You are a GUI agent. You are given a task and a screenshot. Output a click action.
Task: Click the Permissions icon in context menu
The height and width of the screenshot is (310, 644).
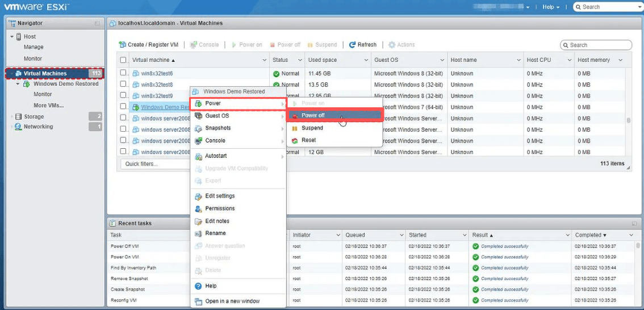198,208
